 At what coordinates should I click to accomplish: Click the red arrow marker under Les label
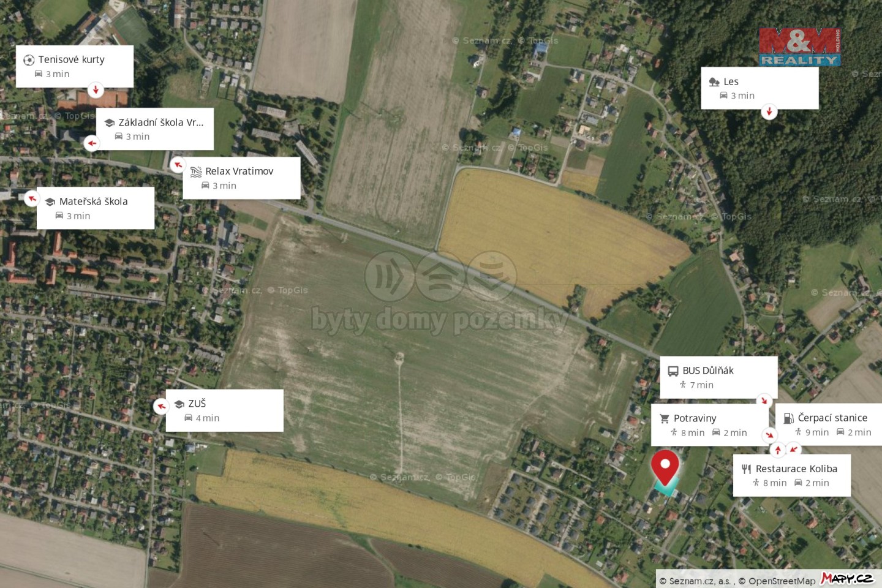click(x=769, y=111)
